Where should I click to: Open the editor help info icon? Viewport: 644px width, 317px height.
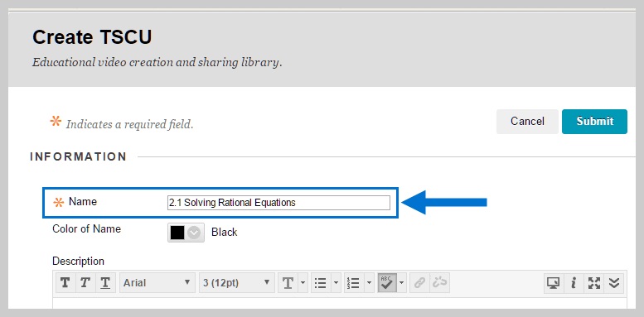pyautogui.click(x=574, y=283)
